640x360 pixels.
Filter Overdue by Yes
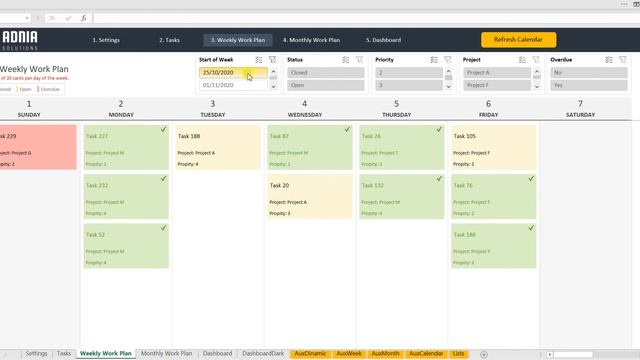tap(589, 85)
